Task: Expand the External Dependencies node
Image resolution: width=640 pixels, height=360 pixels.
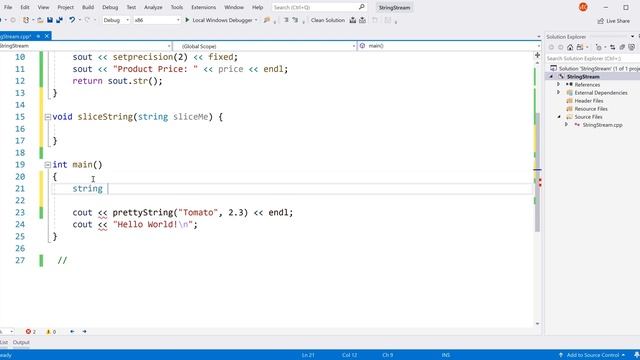Action: pos(559,93)
